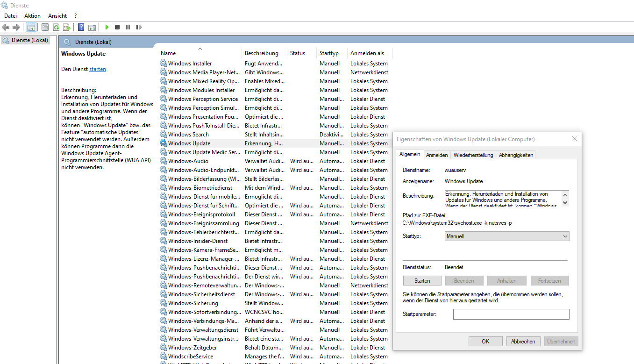Click gear icon of Windows-Ereignisprotokoll row
634x364 pixels.
pyautogui.click(x=163, y=214)
